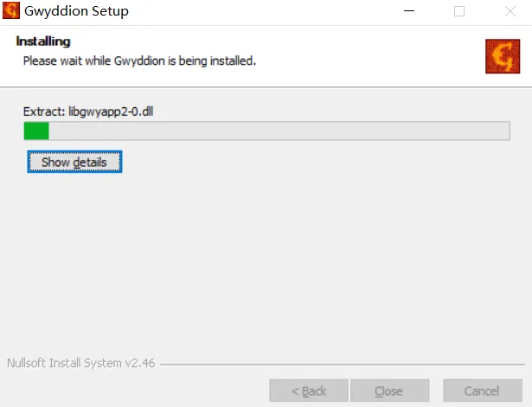Click the empty gray installer panel area

coord(266,258)
